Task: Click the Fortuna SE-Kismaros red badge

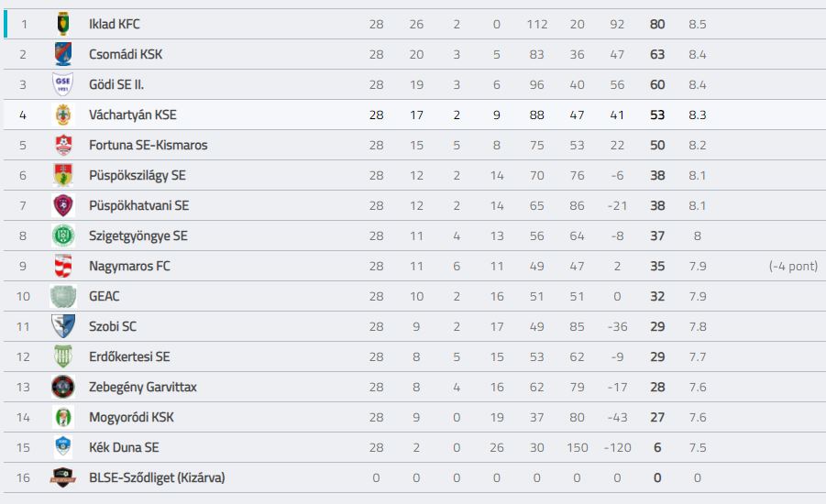Action: [x=63, y=145]
